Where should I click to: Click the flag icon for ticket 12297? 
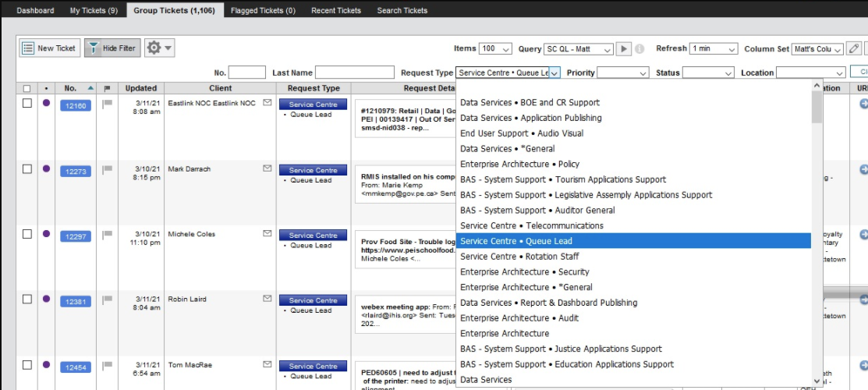tap(108, 234)
